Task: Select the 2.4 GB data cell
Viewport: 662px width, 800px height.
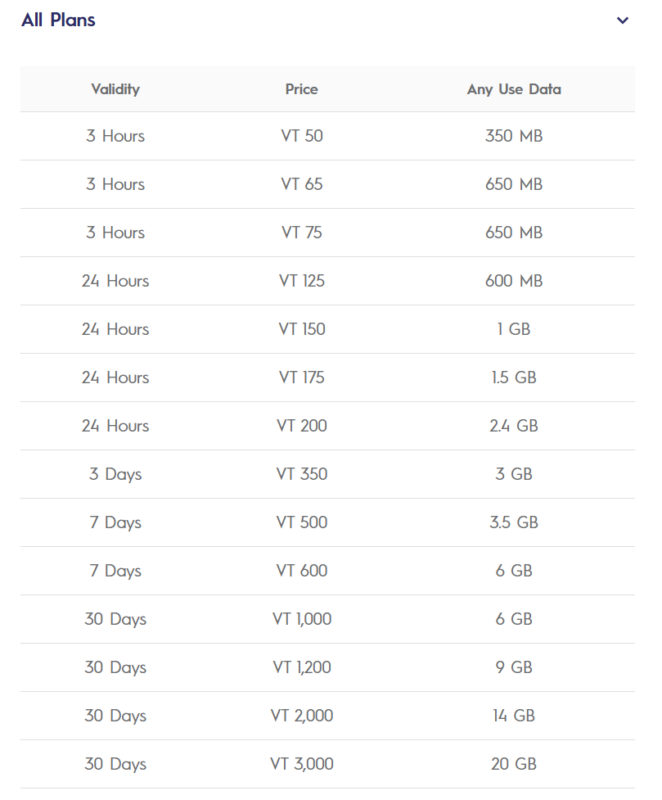Action: coord(514,426)
